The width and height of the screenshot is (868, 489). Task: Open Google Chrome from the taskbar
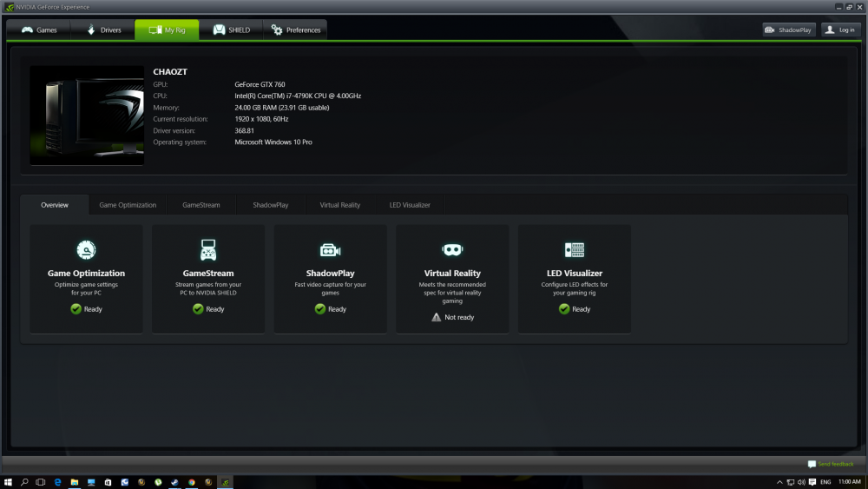(192, 482)
